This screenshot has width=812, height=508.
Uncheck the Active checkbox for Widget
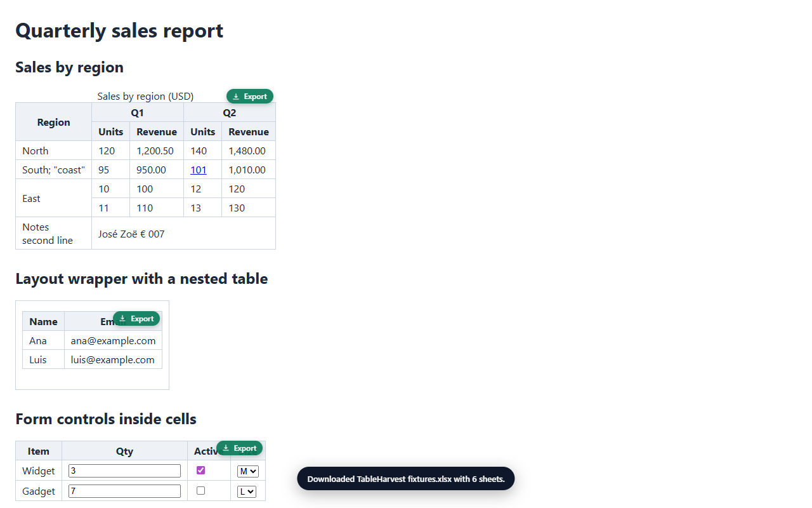click(201, 471)
